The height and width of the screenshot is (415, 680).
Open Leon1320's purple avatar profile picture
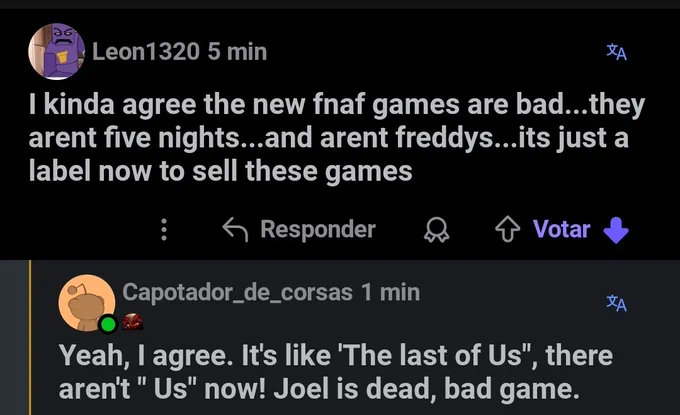click(x=56, y=52)
